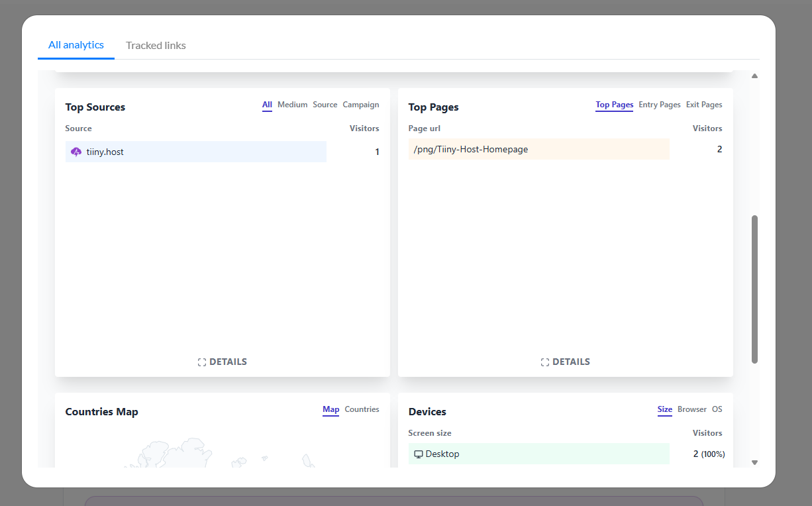Screen dimensions: 812x506
Task: Open DETAILS for Top Pages
Action: 571,362
